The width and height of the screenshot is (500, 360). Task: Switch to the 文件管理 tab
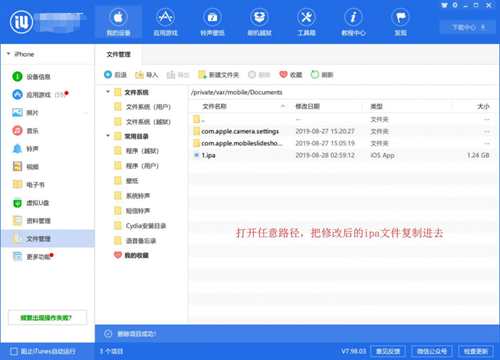(118, 54)
